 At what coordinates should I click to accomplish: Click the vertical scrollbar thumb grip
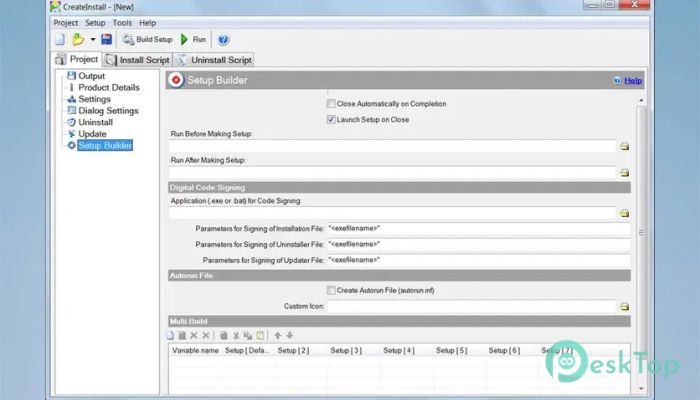point(641,232)
